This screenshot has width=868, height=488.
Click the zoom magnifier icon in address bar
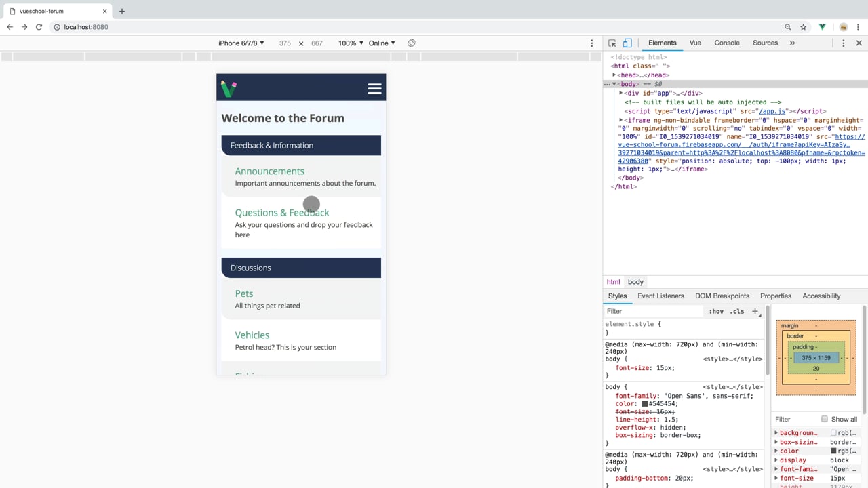coord(787,27)
